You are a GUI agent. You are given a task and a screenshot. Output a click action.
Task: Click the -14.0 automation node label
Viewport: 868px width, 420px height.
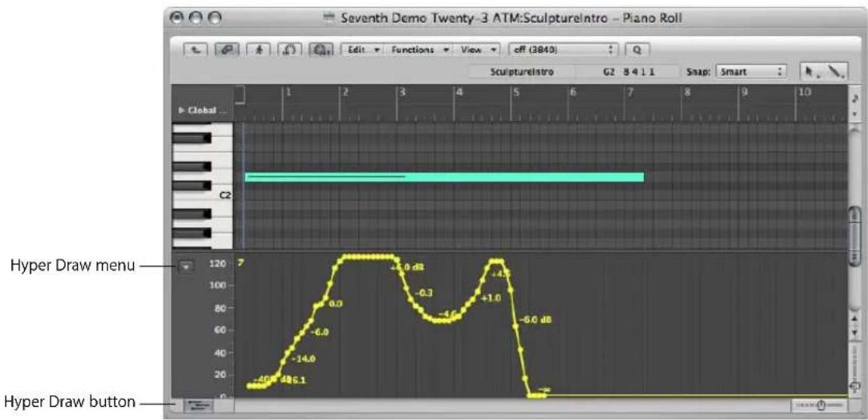click(x=304, y=359)
